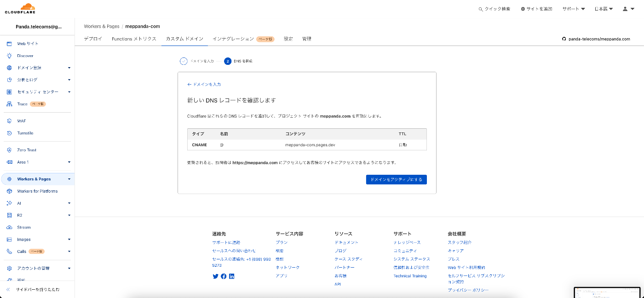The height and width of the screenshot is (298, 644).
Task: Click the アカウントの管理 gear icon
Action: (9, 268)
